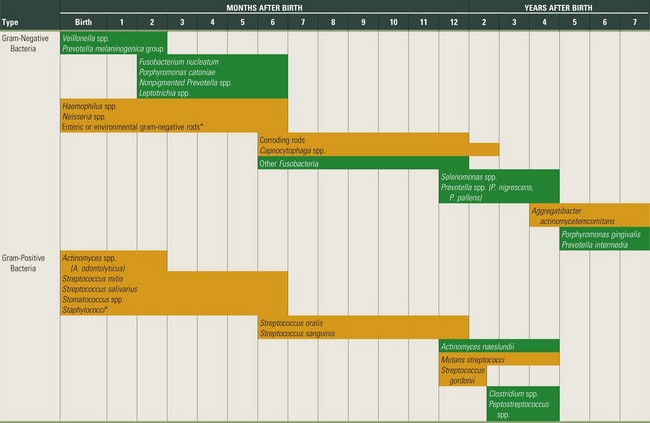
Task: Click the 'Aggregatibacter' word
Action: tap(556, 211)
